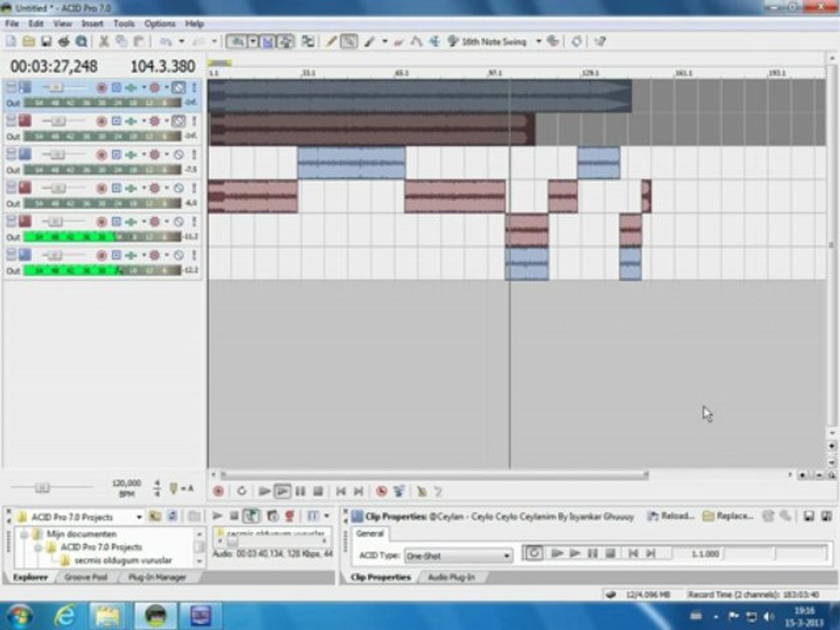Click the Cut scissors icon in the toolbar
840x630 pixels.
[104, 41]
